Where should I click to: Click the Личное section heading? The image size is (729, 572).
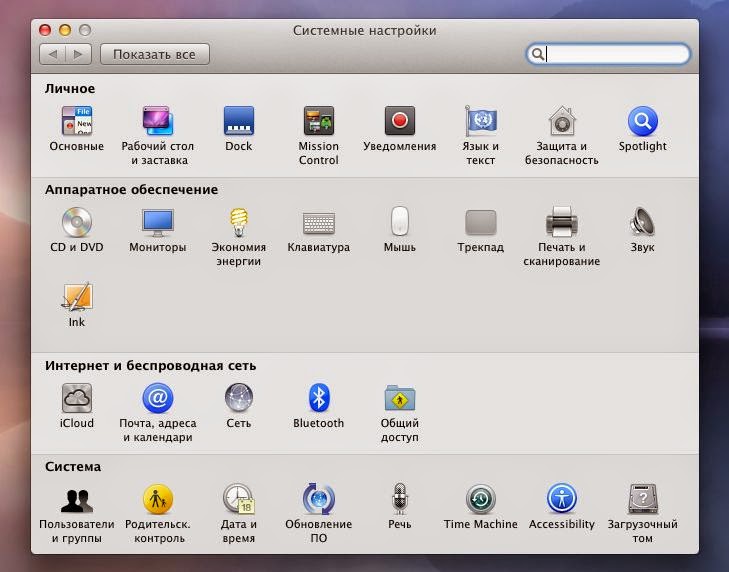click(70, 89)
